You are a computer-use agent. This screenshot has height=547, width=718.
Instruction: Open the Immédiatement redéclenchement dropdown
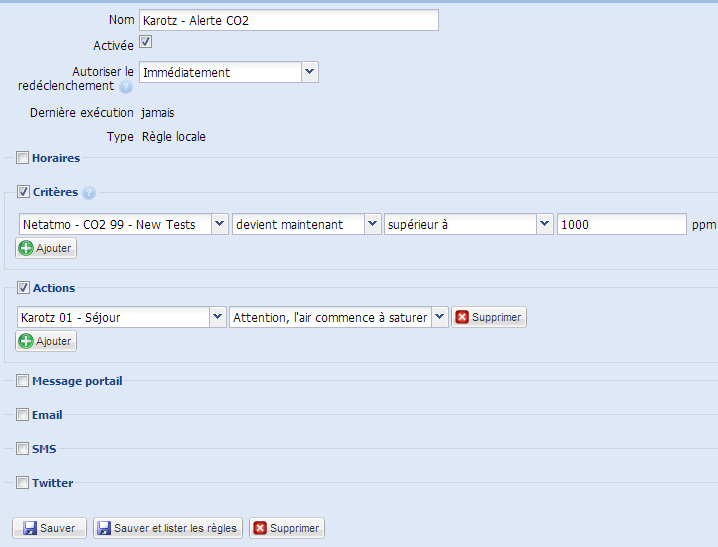tap(310, 72)
